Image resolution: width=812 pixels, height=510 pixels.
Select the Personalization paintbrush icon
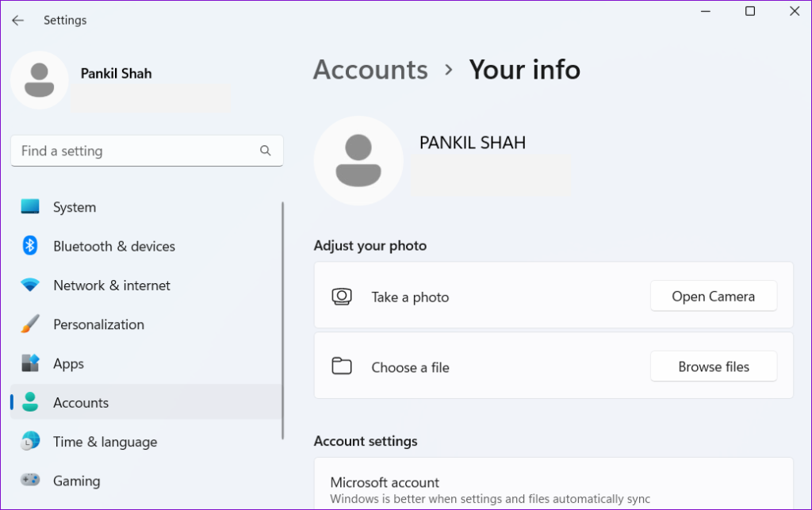click(29, 324)
